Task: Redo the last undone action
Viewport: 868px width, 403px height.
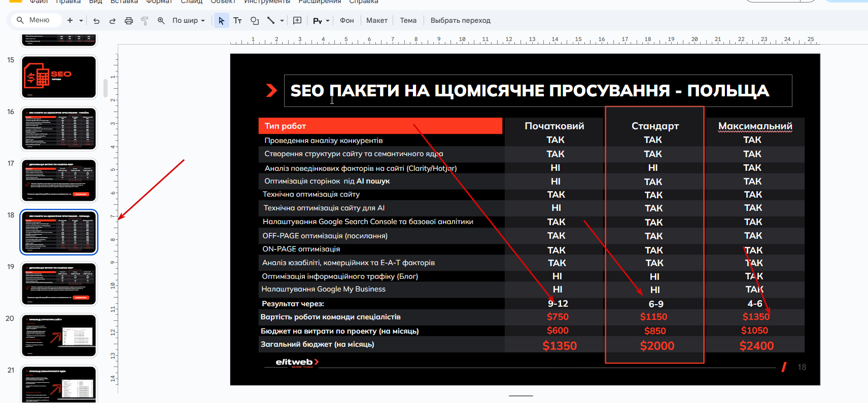Action: coord(113,21)
